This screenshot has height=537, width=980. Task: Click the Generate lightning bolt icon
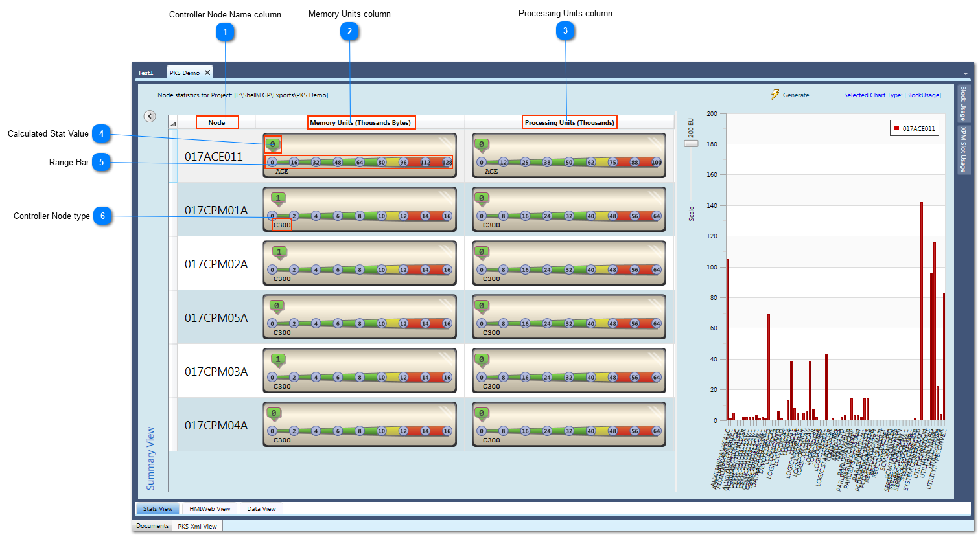[775, 95]
